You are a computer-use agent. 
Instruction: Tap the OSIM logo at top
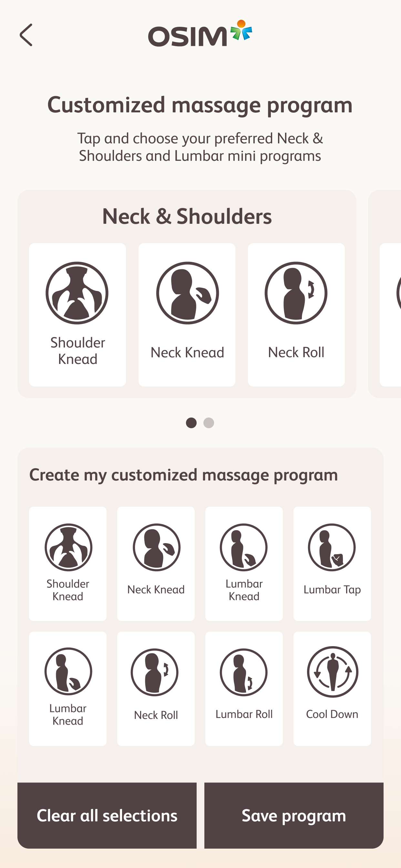[x=200, y=33]
